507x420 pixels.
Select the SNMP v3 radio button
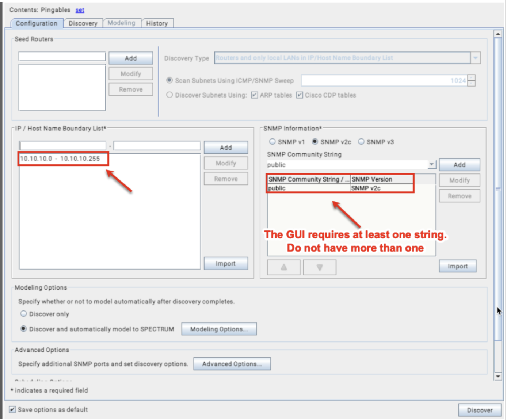(361, 142)
